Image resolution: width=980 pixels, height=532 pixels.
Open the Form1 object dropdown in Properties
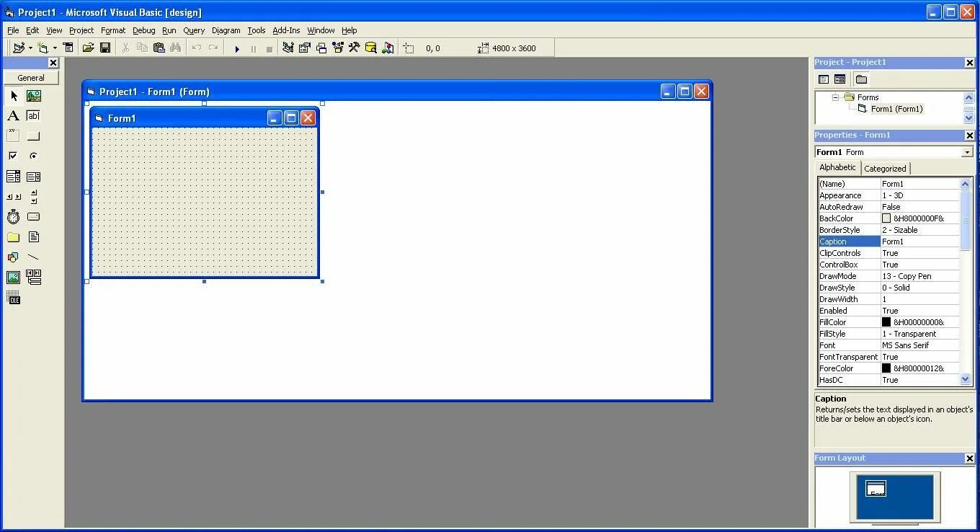tap(967, 152)
